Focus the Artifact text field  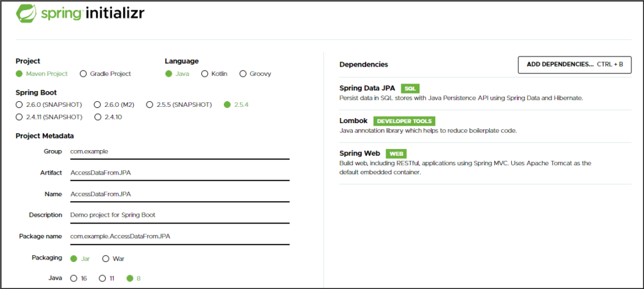[x=180, y=173]
